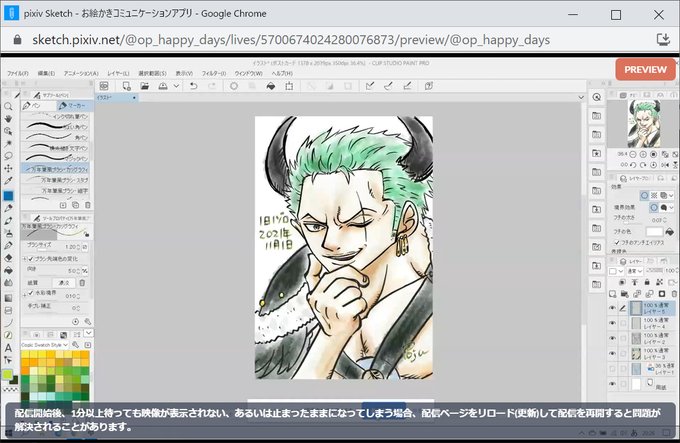Open the 編集(E) menu

point(46,73)
